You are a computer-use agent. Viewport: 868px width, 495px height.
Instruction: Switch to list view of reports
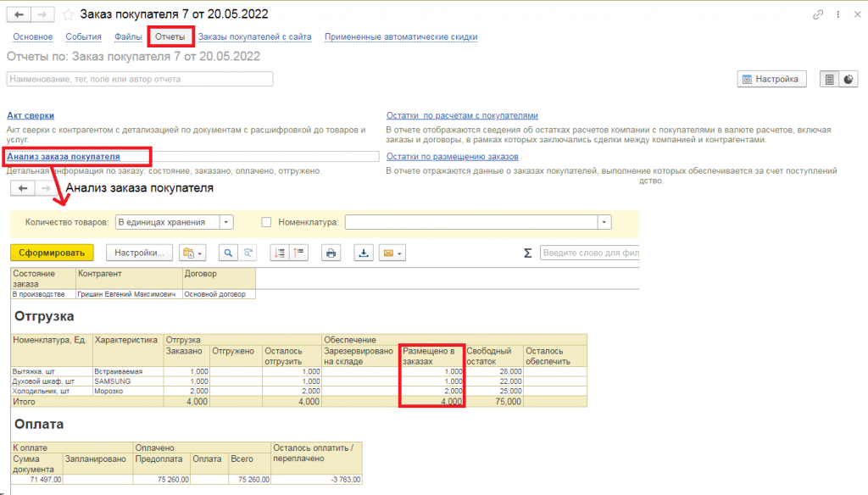(829, 79)
